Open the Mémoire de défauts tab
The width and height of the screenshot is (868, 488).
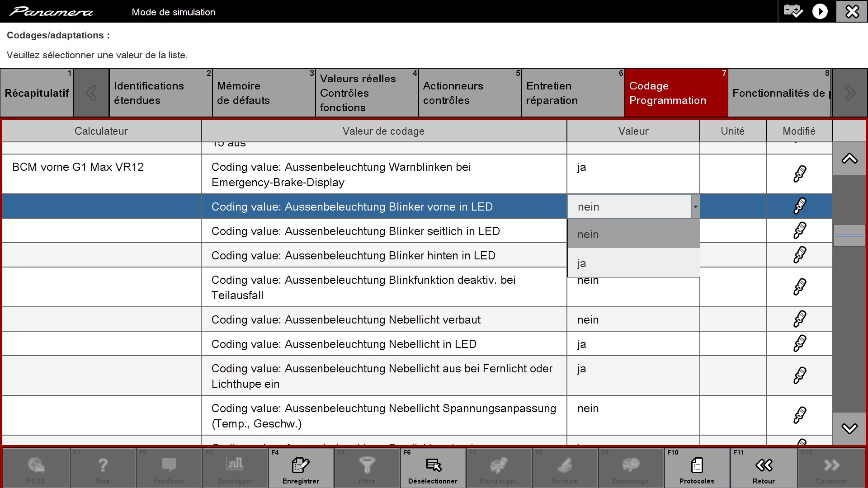(x=264, y=93)
